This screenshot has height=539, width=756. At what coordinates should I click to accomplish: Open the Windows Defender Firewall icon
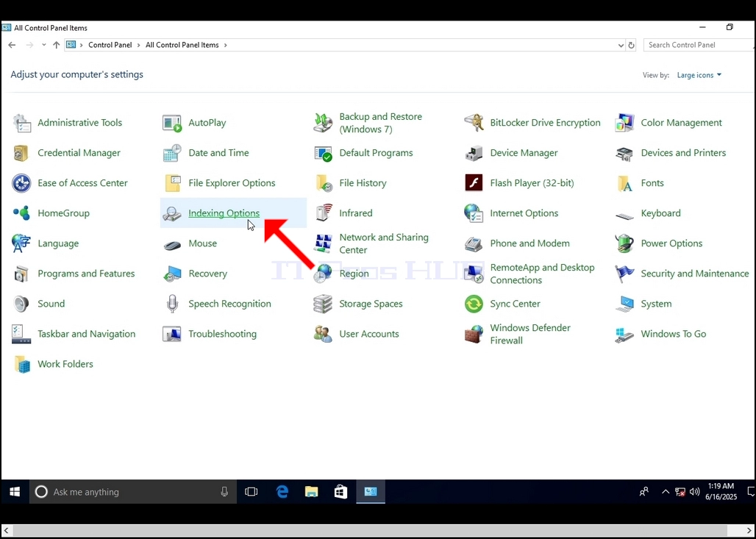pyautogui.click(x=474, y=334)
